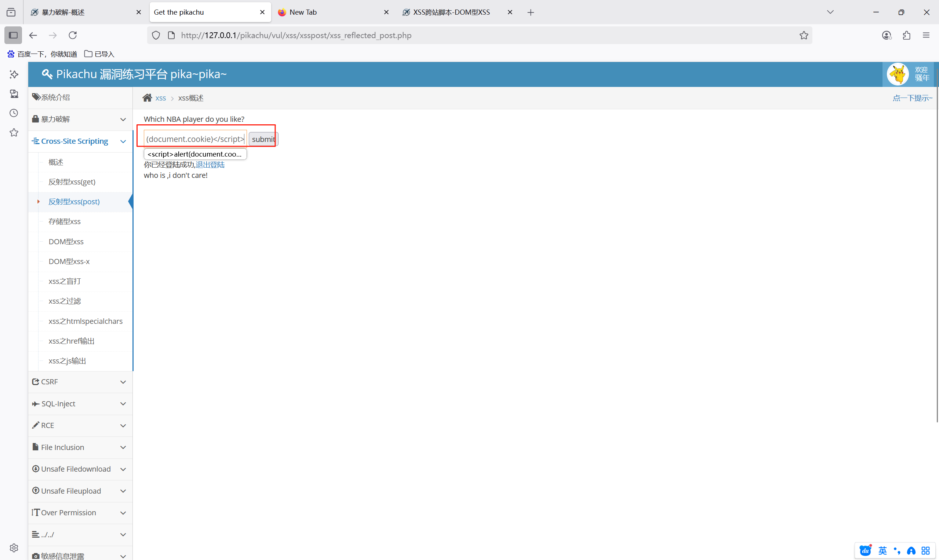Close the Get the pikachu tab
This screenshot has width=939, height=560.
coord(262,12)
